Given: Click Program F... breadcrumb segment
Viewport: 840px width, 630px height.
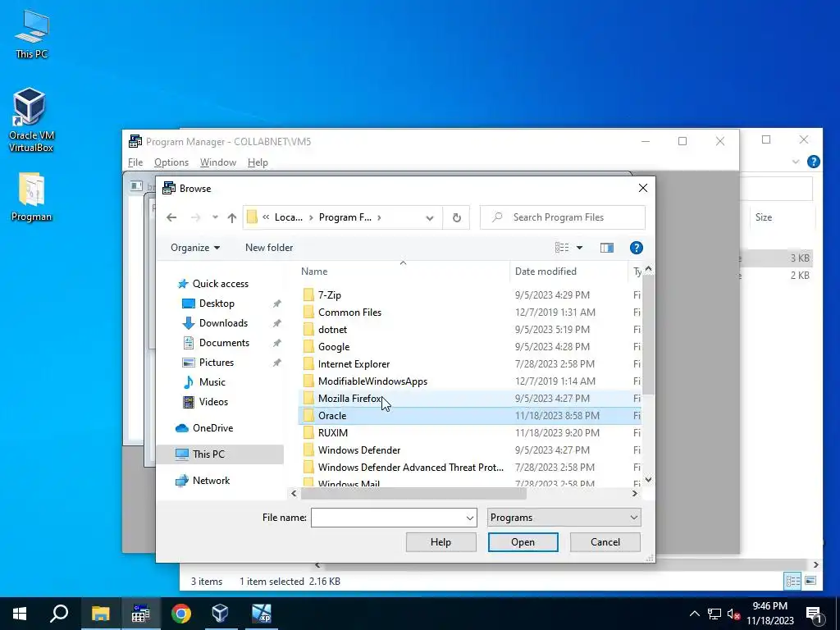Looking at the screenshot, I should coord(345,217).
